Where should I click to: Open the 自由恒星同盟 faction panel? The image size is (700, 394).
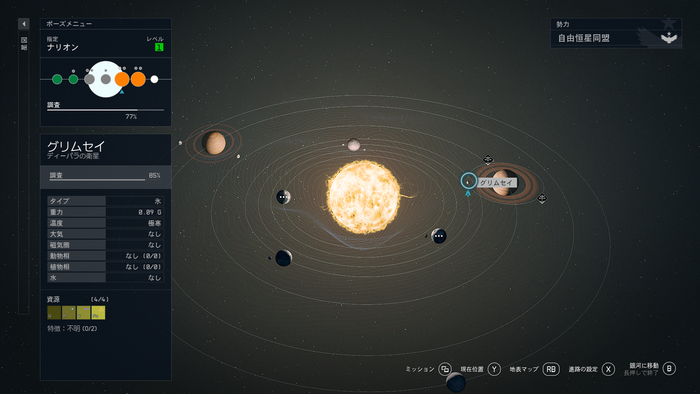pos(616,33)
